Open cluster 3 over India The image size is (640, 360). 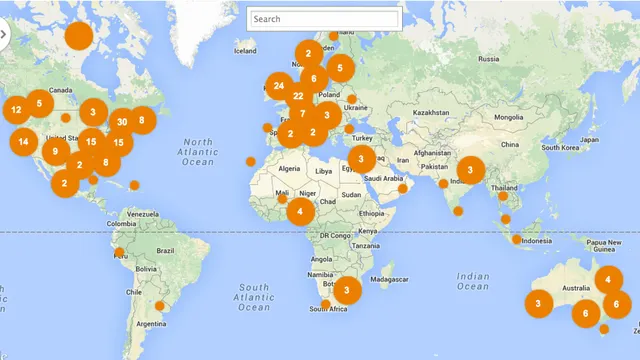(x=471, y=170)
